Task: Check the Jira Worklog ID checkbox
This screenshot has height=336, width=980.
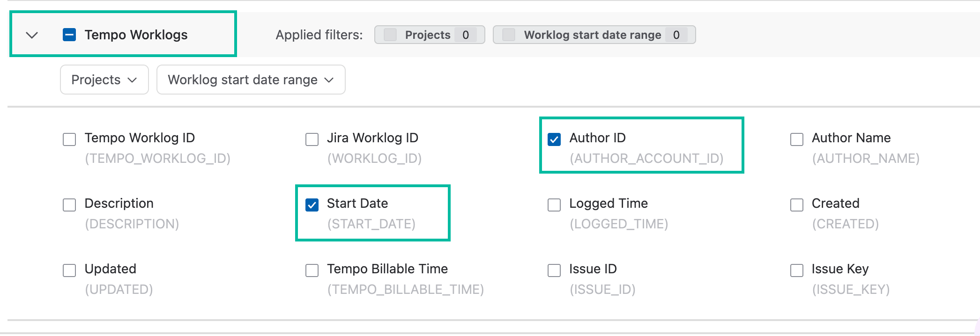Action: pyautogui.click(x=312, y=139)
